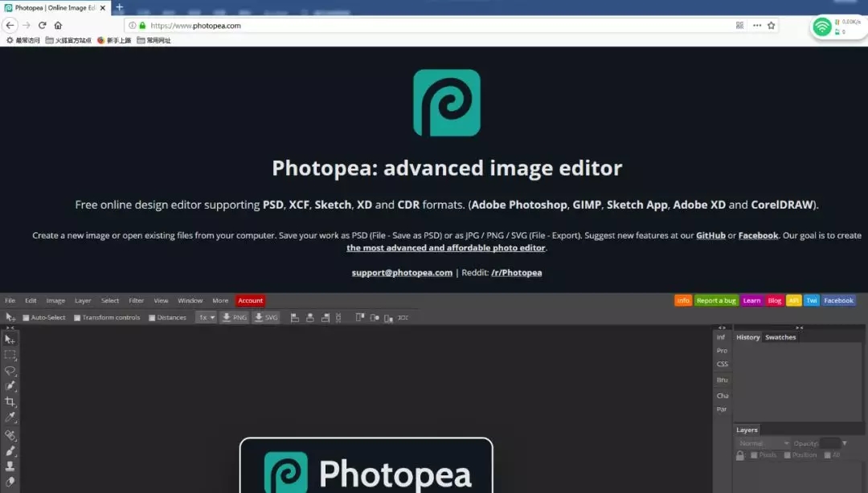Click distribute vertical spacing icon
The height and width of the screenshot is (493, 868).
(x=339, y=318)
